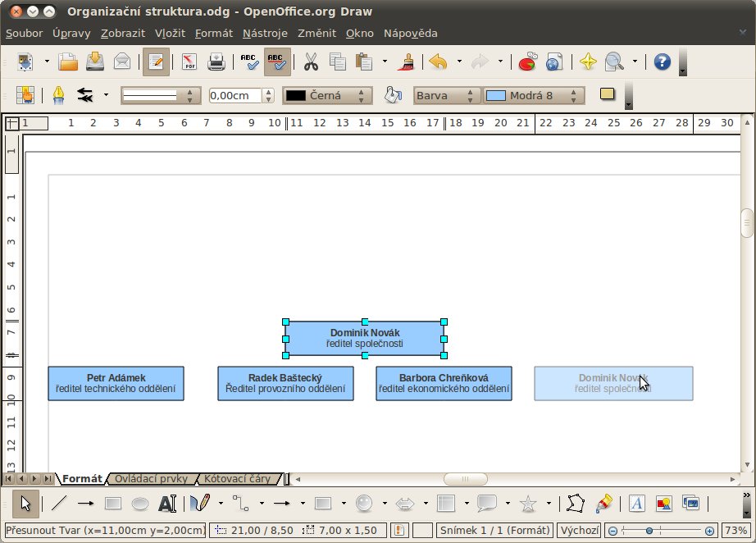The image size is (756, 543).
Task: Pick the Line drawing tool
Action: point(59,504)
